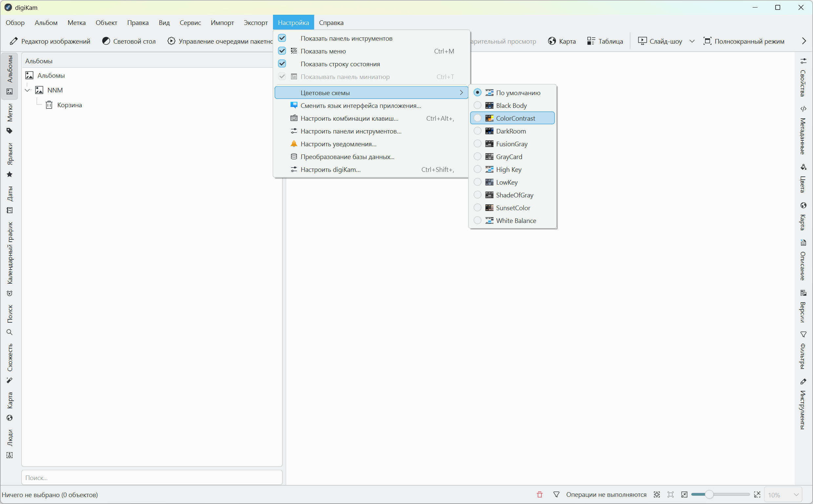The image size is (813, 504).
Task: Select the 'По умолчанию' color scheme
Action: pyautogui.click(x=512, y=92)
